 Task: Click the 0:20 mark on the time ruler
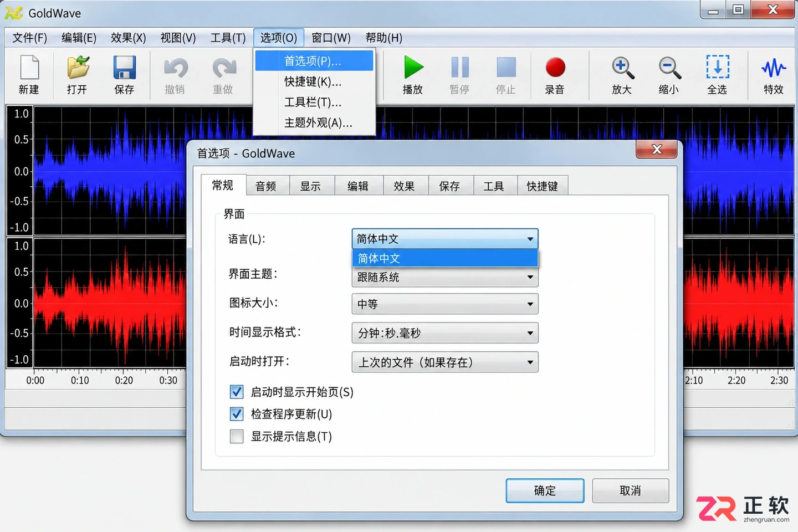pyautogui.click(x=124, y=380)
